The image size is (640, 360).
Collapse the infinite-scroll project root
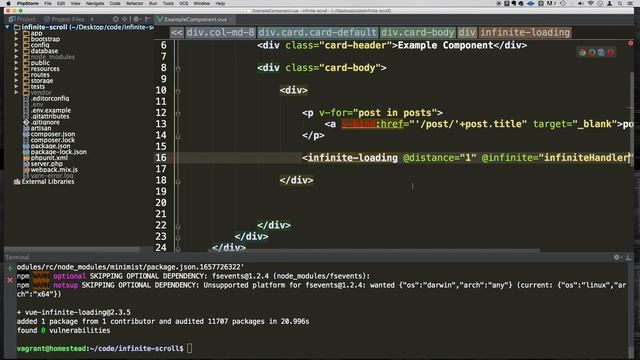pyautogui.click(x=7, y=27)
